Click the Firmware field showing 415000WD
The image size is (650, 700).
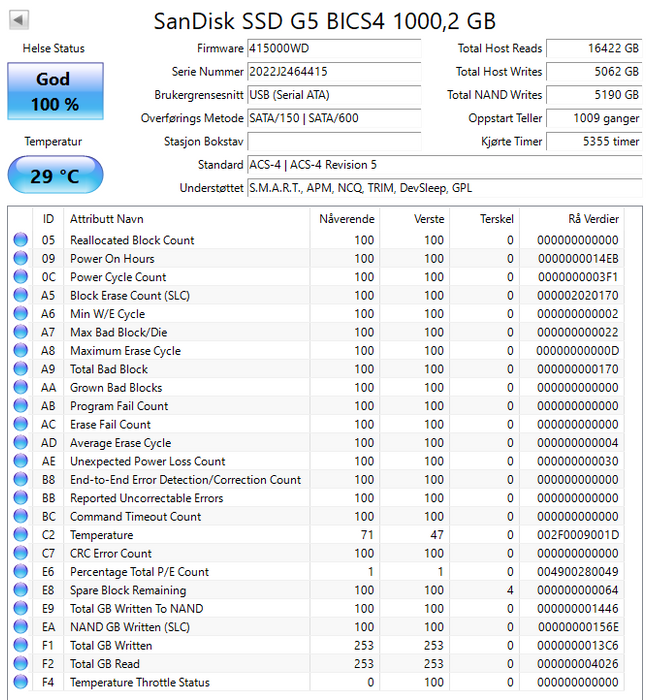(x=333, y=49)
